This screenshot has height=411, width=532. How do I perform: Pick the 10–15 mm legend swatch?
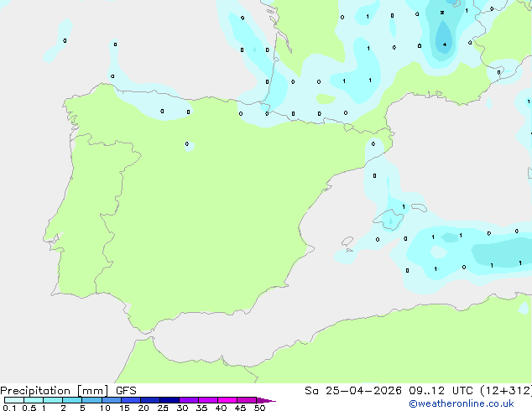tap(111, 400)
